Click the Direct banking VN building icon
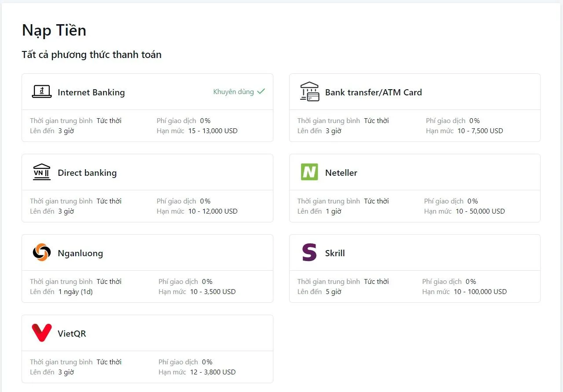Image resolution: width=563 pixels, height=392 pixels. tap(42, 172)
